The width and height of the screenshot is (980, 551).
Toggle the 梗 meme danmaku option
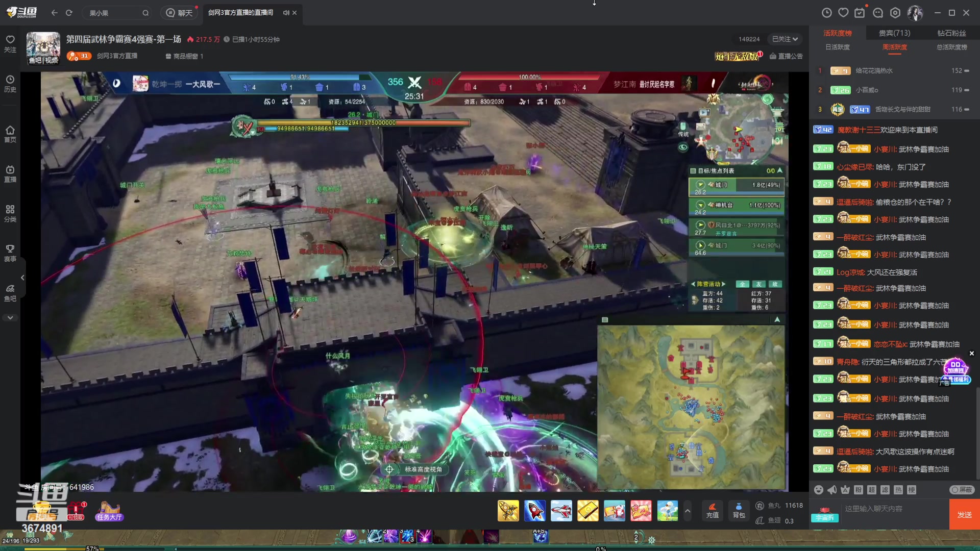[x=912, y=490]
